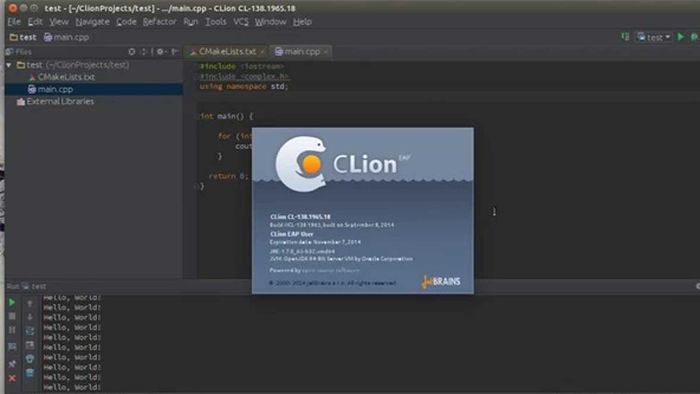This screenshot has width=700, height=394.
Task: Toggle soft-wrap in the console output
Action: tap(30, 331)
